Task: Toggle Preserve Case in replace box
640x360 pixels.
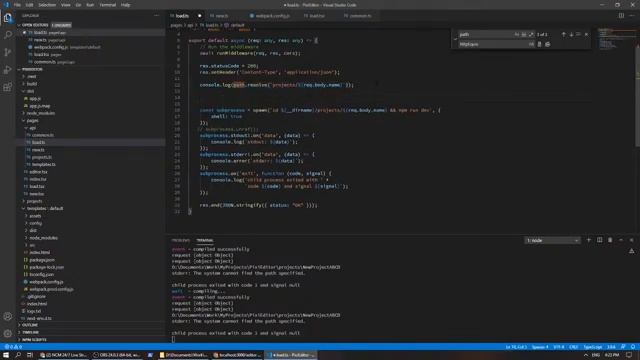Action: [x=531, y=44]
